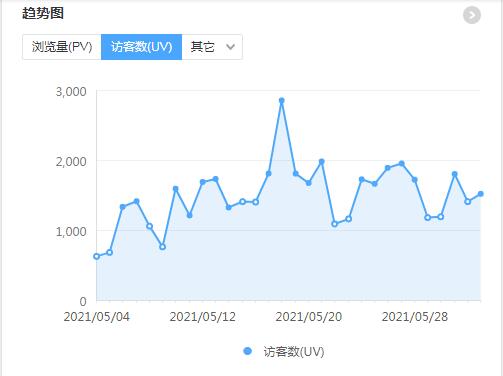This screenshot has width=503, height=376.
Task: Click the first data point on 2021/05/04
Action: pos(97,256)
